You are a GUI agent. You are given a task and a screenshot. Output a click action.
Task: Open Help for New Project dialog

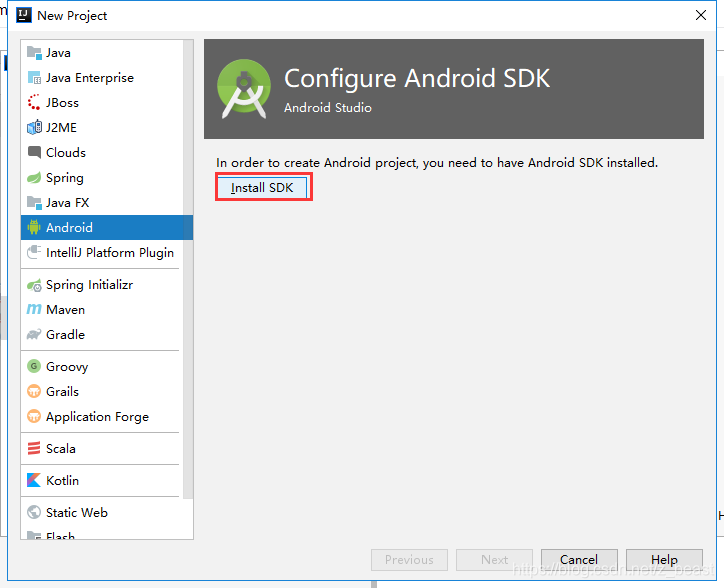point(664,560)
